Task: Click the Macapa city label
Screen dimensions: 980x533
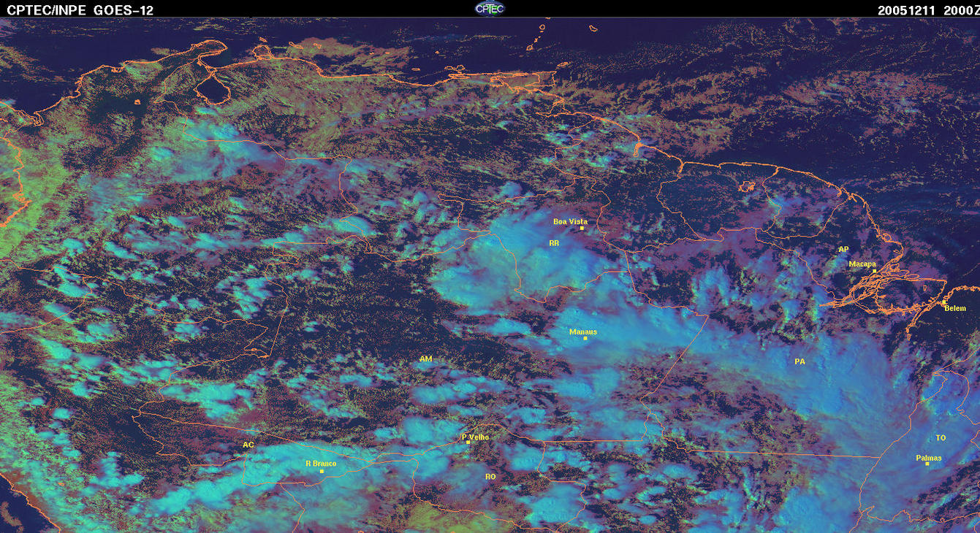Action: point(862,264)
